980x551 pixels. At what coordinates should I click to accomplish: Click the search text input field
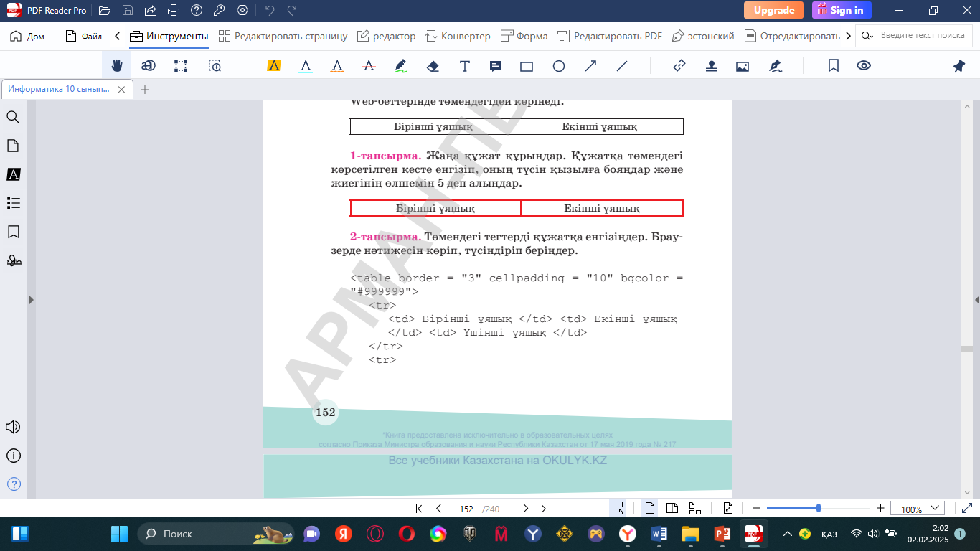click(x=921, y=36)
